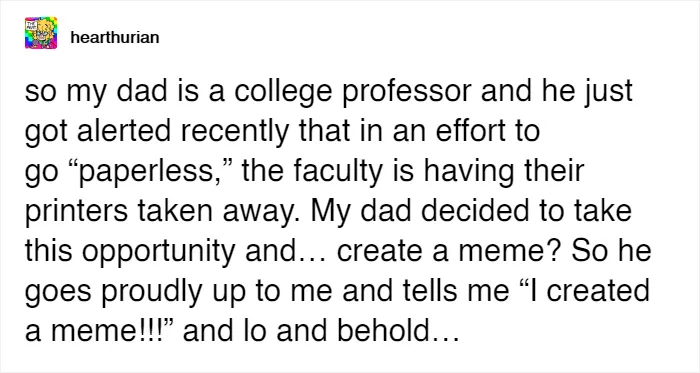Open the hearthurian rainbow avatar image

(x=41, y=33)
